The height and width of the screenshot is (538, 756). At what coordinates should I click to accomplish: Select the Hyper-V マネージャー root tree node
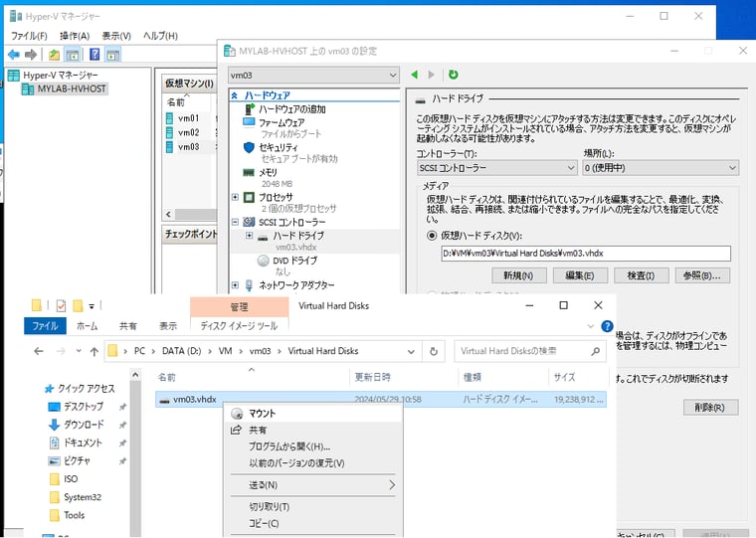61,76
